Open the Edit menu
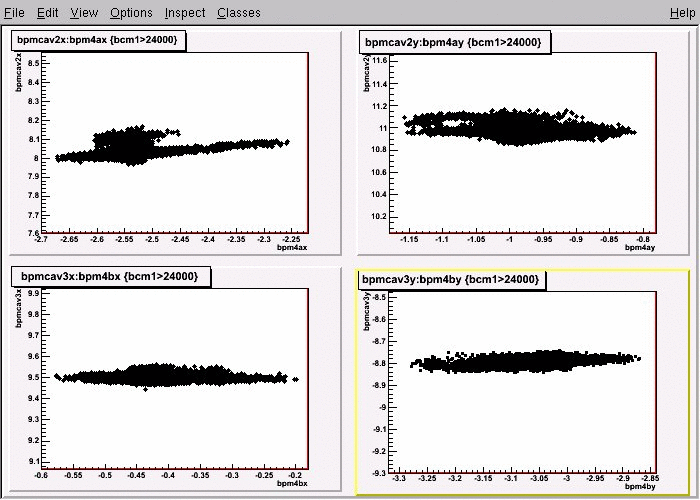The image size is (700, 500). tap(47, 12)
